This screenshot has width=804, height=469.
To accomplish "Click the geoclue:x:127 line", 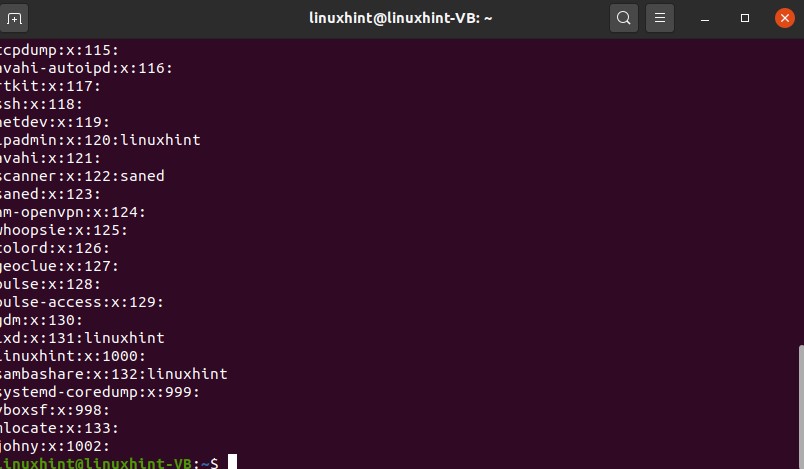I will pos(60,266).
